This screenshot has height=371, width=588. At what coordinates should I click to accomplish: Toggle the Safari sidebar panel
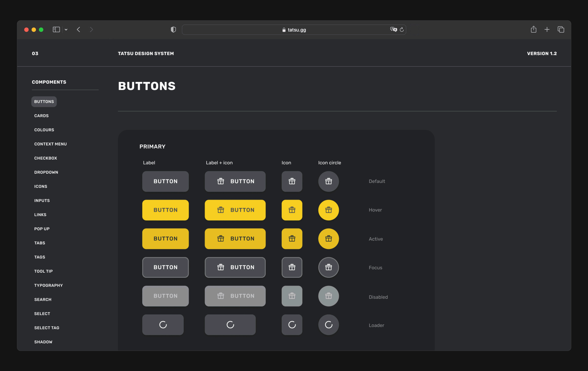[56, 29]
